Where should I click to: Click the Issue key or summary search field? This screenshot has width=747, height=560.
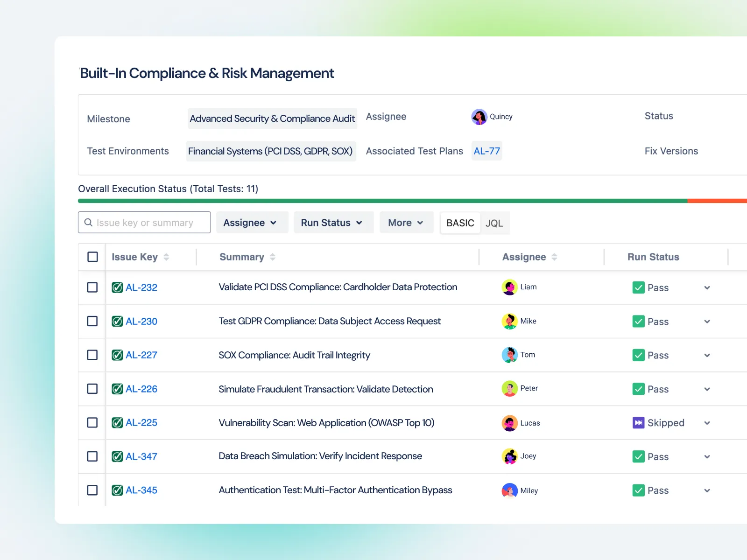149,223
